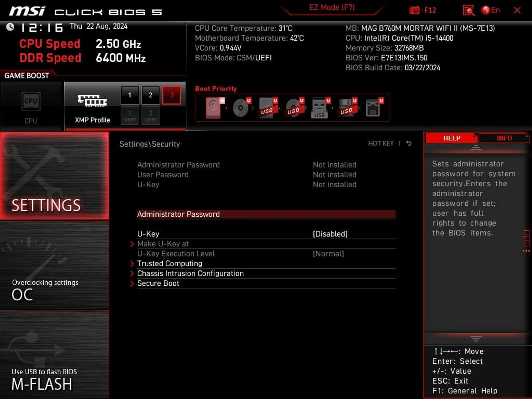532x399 pixels.
Task: Click the clock icon beside the time
Action: coord(10,27)
